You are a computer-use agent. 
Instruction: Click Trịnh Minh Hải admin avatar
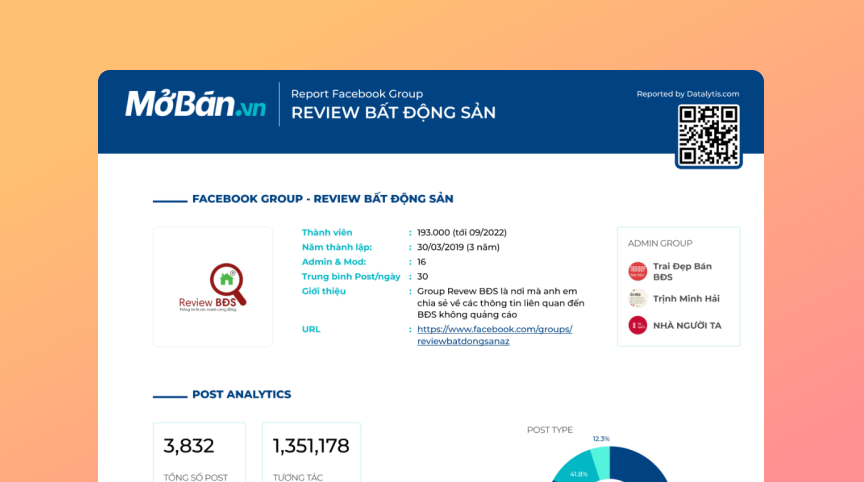tap(638, 298)
